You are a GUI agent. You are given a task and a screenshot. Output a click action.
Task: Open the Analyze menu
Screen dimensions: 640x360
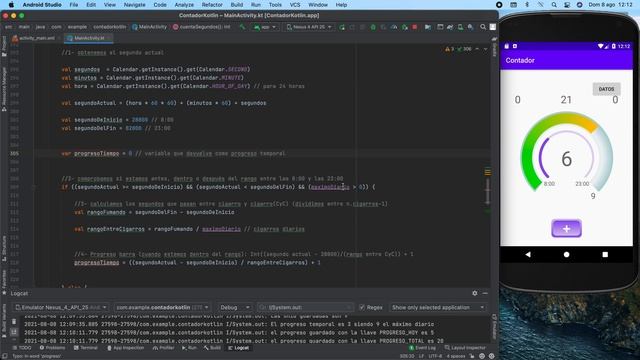click(x=184, y=5)
